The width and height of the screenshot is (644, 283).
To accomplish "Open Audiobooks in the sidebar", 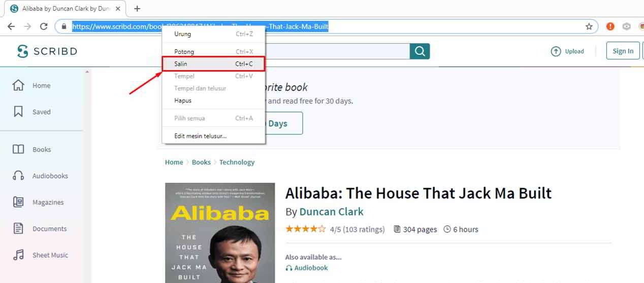I will coord(50,176).
